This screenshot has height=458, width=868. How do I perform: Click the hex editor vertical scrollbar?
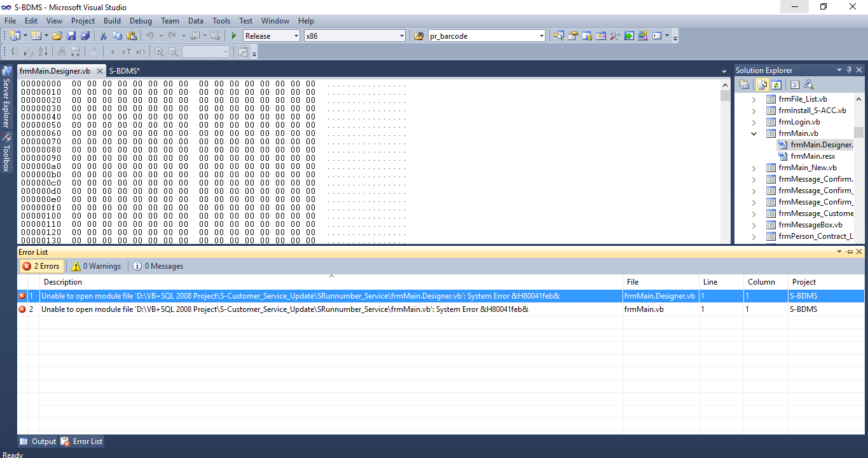725,161
